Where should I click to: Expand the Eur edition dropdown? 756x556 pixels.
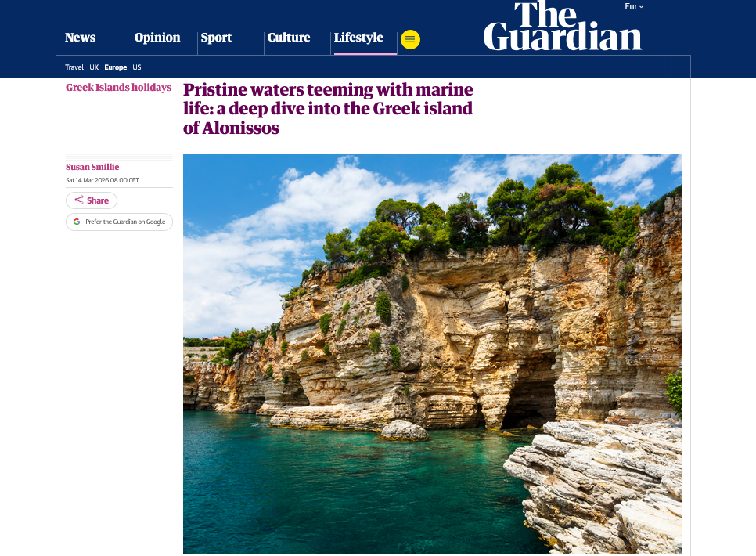[634, 7]
